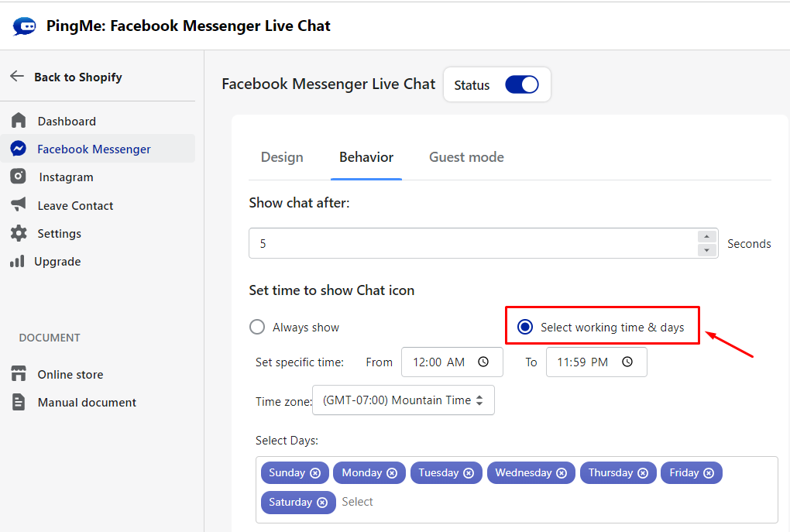Increase seconds with the up stepper arrow
The width and height of the screenshot is (790, 532).
coord(706,237)
